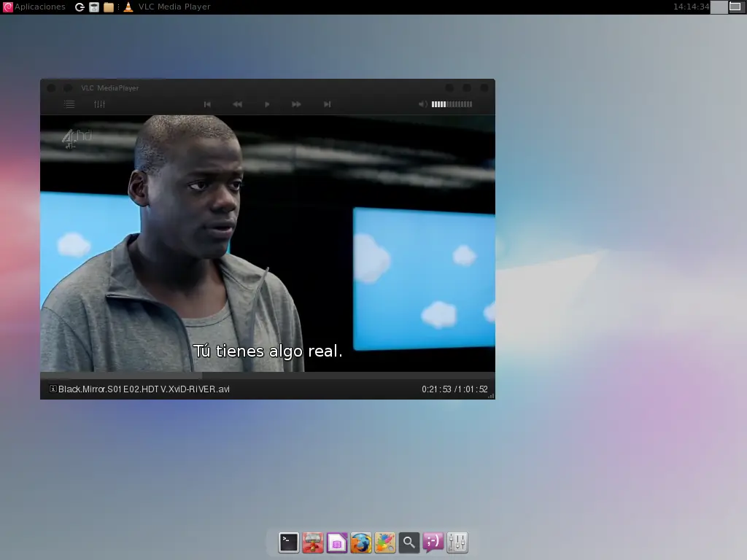The height and width of the screenshot is (560, 747).
Task: Launch the disk installer app from the dock
Action: coord(313,542)
